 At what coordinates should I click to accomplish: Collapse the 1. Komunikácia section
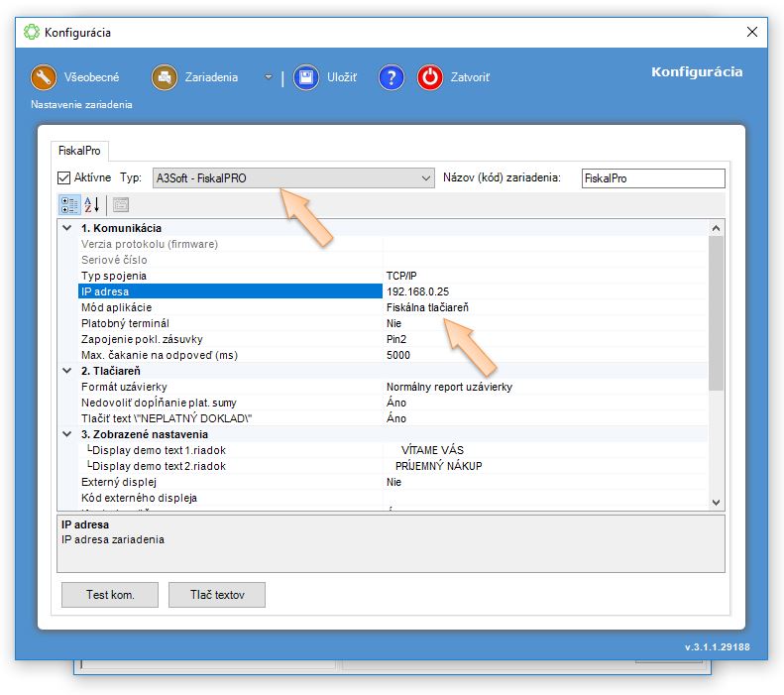(67, 228)
